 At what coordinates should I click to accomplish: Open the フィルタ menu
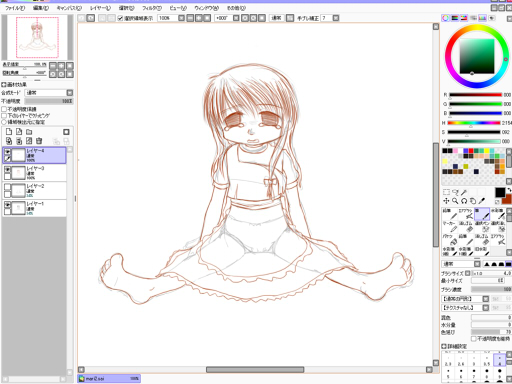152,8
